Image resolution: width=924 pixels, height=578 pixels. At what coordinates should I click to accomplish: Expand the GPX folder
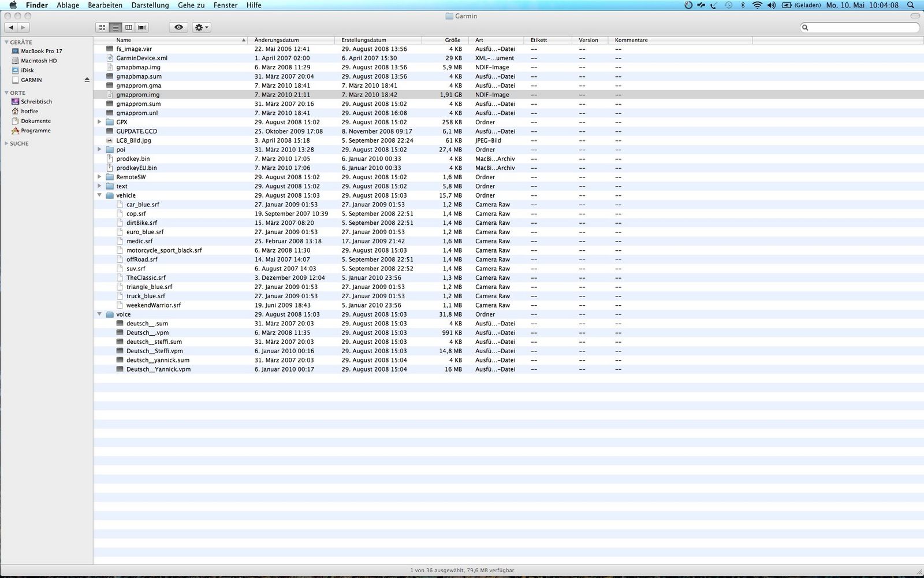pyautogui.click(x=99, y=122)
